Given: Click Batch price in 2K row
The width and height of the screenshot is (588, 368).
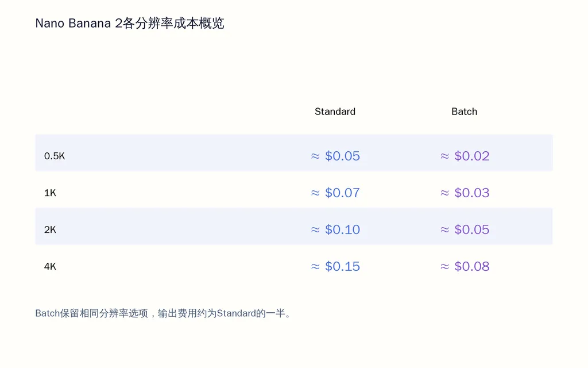Looking at the screenshot, I should [x=465, y=229].
